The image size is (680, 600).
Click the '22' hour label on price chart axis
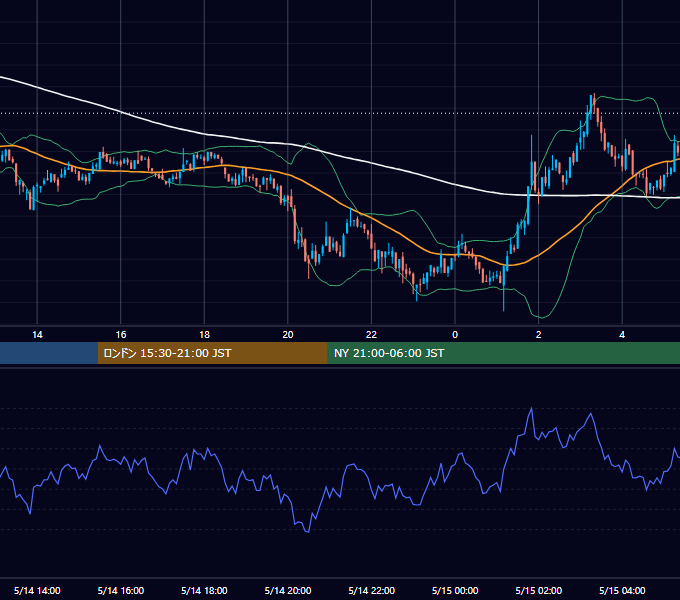pyautogui.click(x=372, y=335)
